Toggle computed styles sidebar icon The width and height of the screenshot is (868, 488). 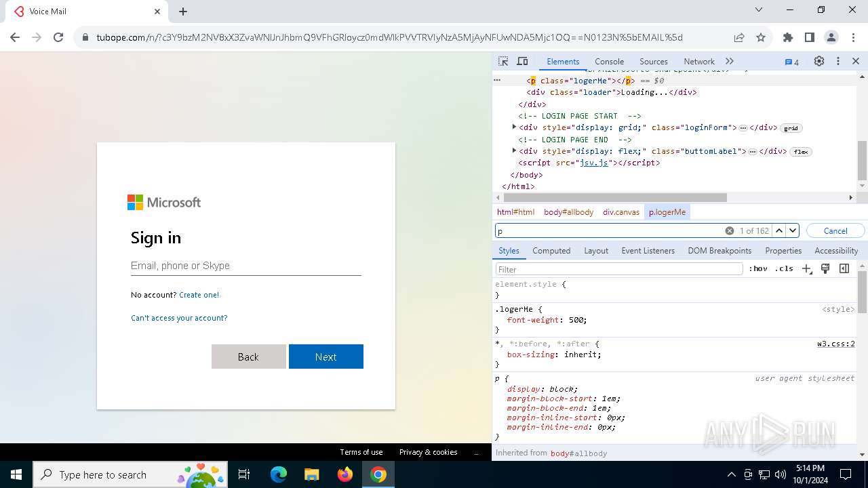pos(844,269)
